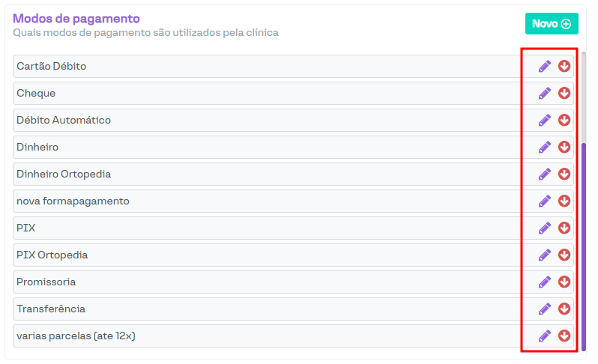This screenshot has height=364, width=598.
Task: Click the pencil edit icon for Cartão Débito
Action: (545, 66)
